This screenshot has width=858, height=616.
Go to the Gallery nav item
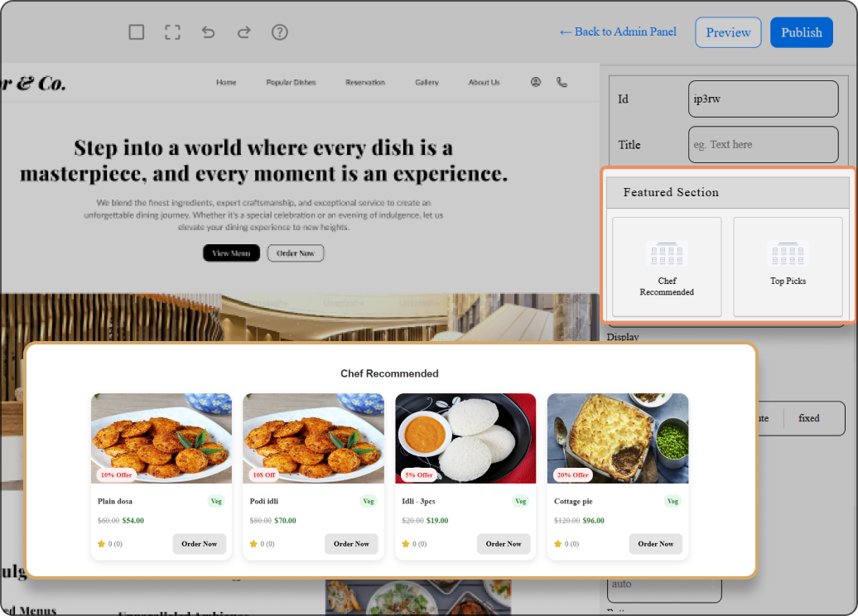pyautogui.click(x=427, y=82)
